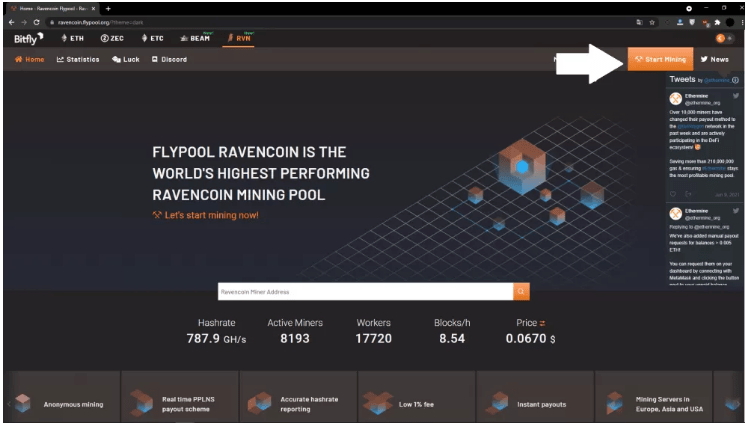Image resolution: width=745 pixels, height=423 pixels.
Task: Focus the Ravencoin Miner Address field
Action: point(364,291)
